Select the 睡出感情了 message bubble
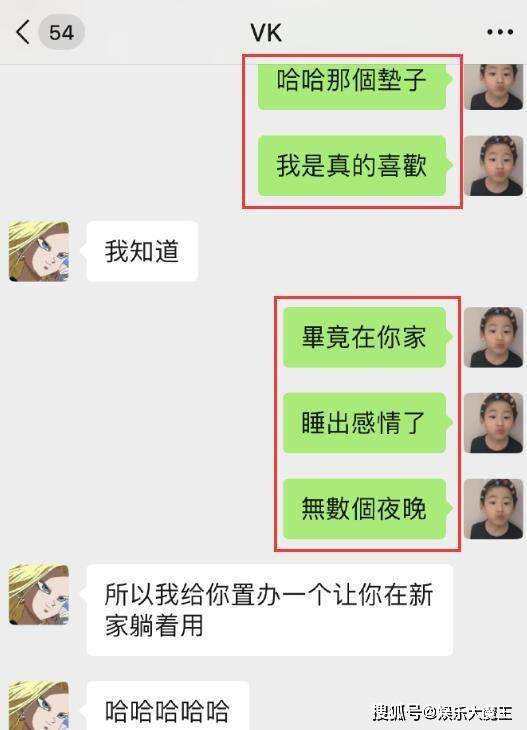 [365, 423]
